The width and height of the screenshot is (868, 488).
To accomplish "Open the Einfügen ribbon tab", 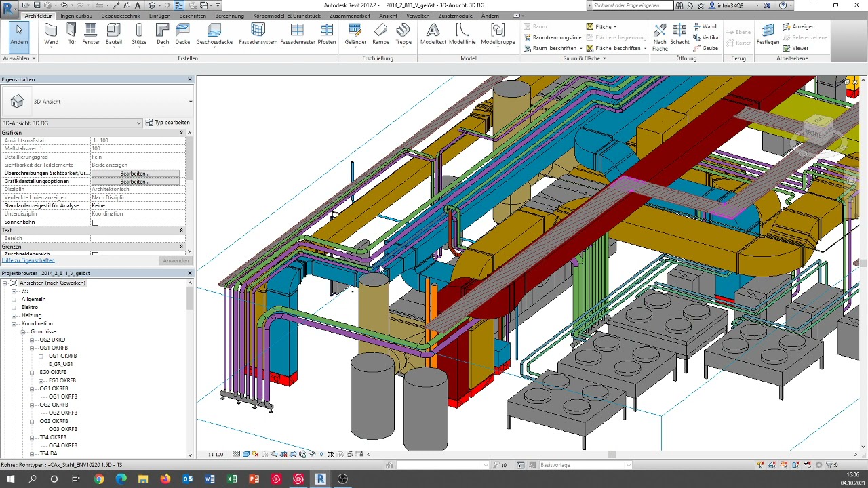I will 160,16.
